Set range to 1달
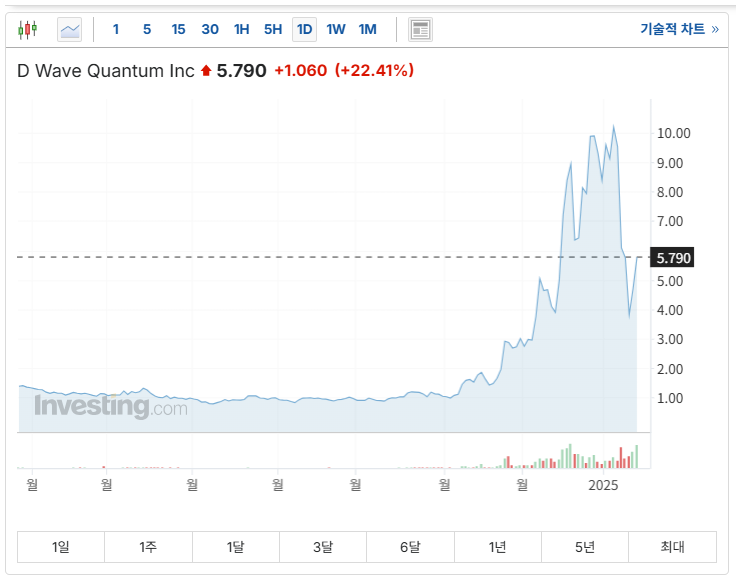 pos(236,547)
